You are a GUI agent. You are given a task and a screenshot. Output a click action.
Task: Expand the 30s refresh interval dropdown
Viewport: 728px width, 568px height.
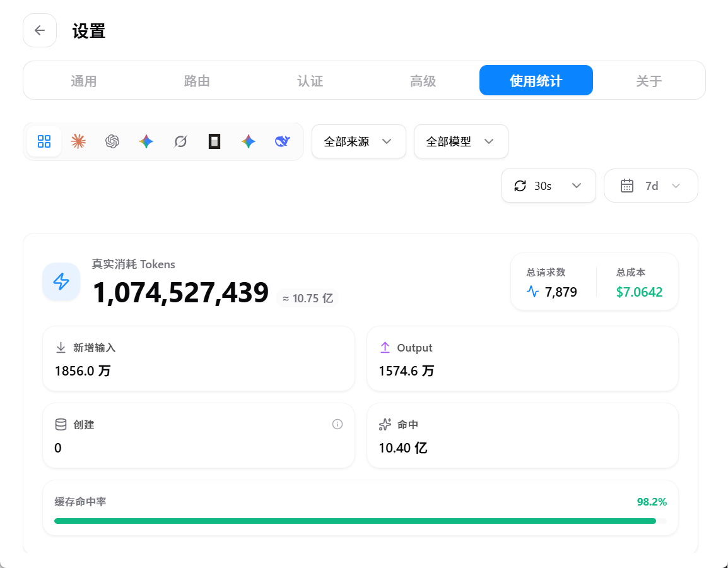click(549, 186)
